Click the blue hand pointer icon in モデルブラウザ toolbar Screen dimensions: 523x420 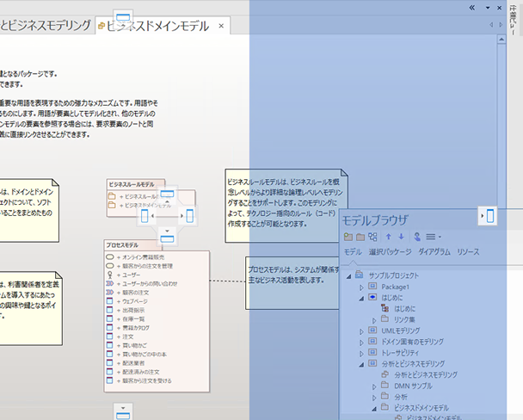click(x=417, y=237)
